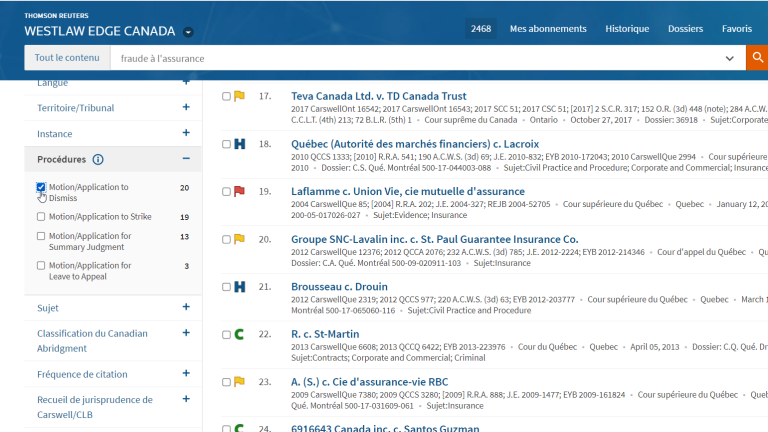Image resolution: width=768 pixels, height=432 pixels.
Task: Open Dossiers menu
Action: (685, 29)
